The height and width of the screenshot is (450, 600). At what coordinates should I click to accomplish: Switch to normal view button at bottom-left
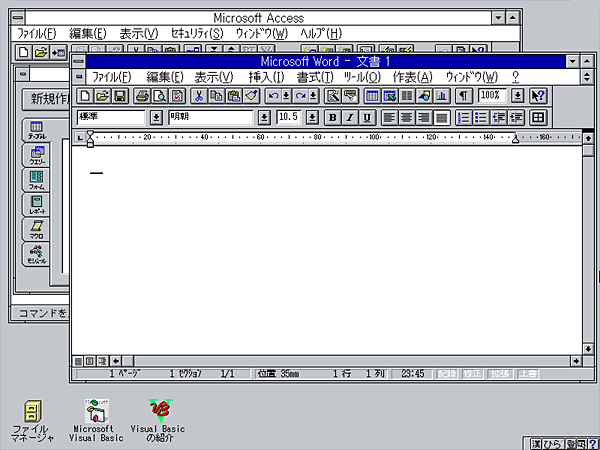tap(78, 361)
